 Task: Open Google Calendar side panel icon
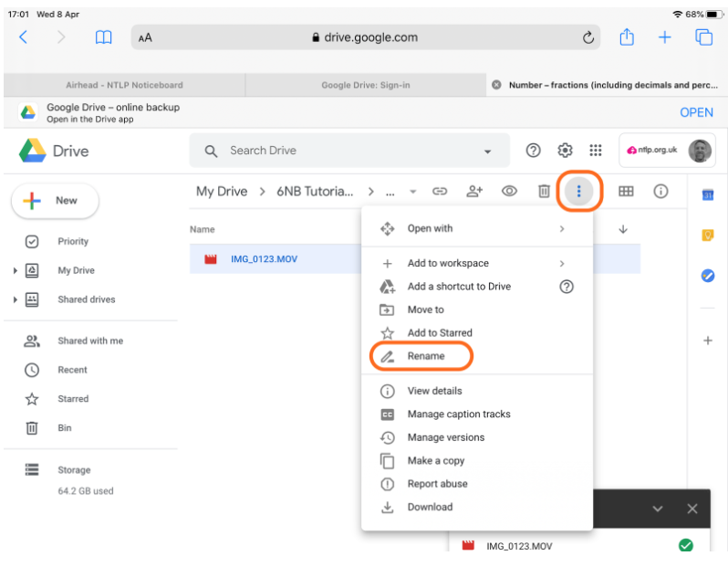(707, 195)
